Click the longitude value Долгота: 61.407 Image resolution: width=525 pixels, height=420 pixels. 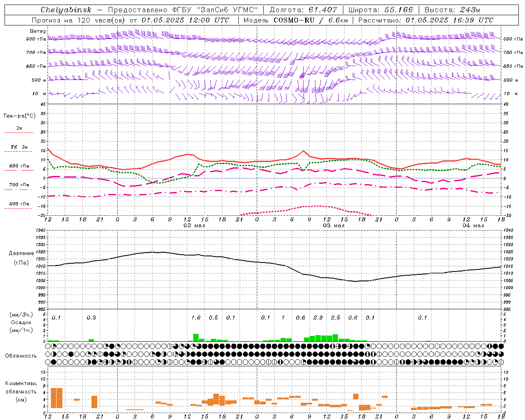303,10
